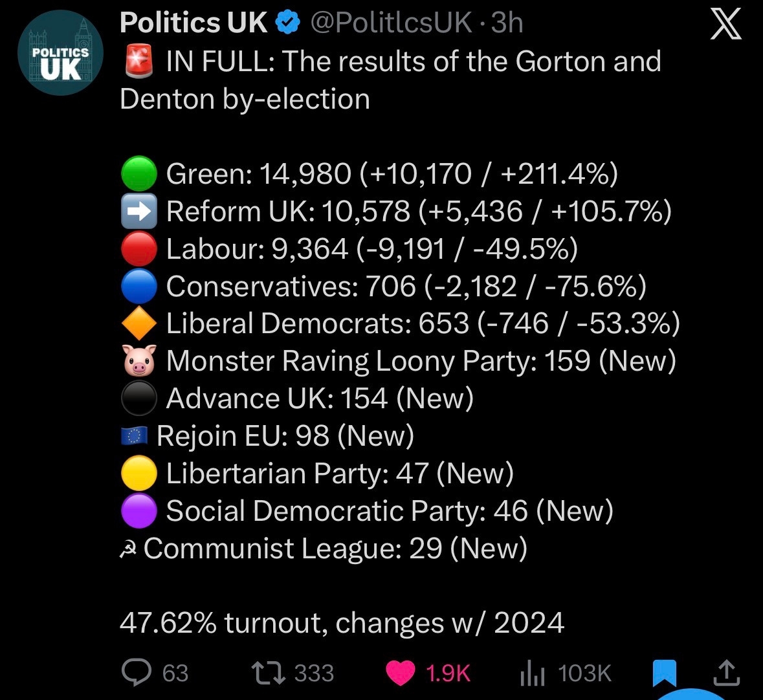Click the red siren emoji before IN FULL
763x700 pixels.
coord(138,62)
